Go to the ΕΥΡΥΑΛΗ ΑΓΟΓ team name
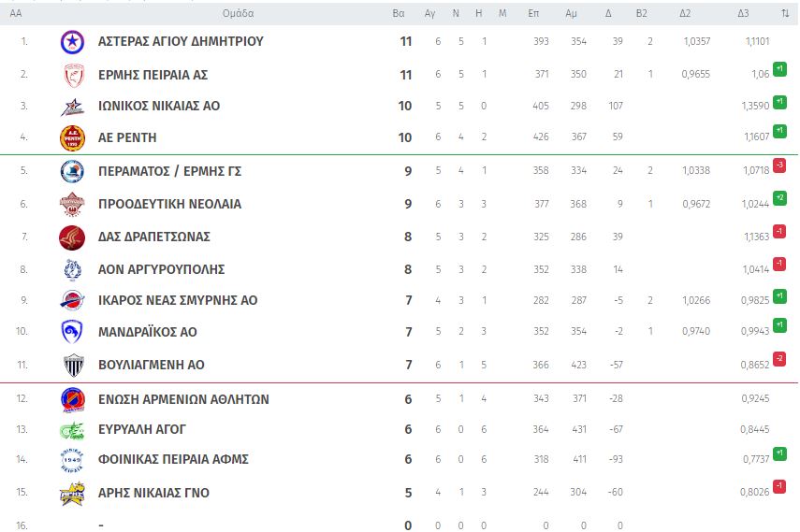 142,429
